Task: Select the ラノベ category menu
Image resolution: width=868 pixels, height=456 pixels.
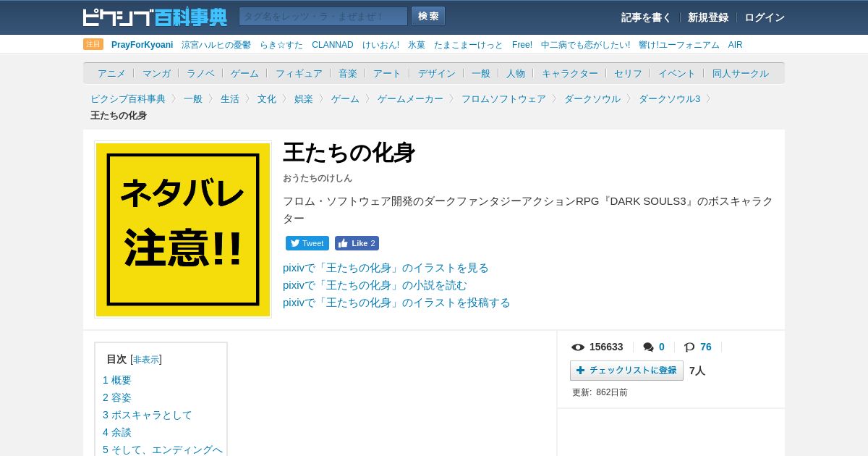Action: (200, 73)
